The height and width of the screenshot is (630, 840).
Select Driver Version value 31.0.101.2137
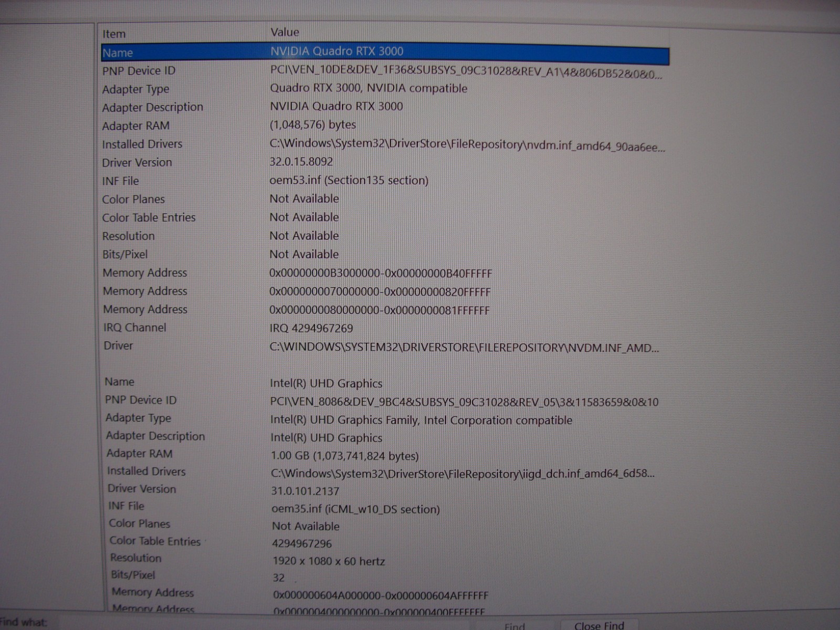pyautogui.click(x=305, y=491)
